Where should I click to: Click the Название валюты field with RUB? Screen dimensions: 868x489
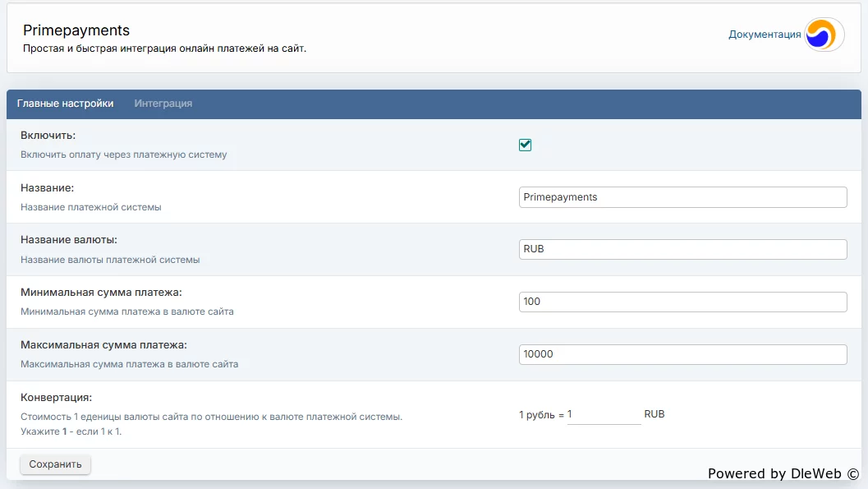(x=682, y=249)
